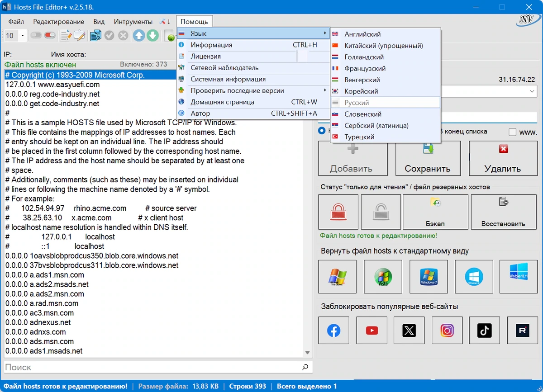Click the Помощь menu
543x392 pixels.
tap(194, 21)
